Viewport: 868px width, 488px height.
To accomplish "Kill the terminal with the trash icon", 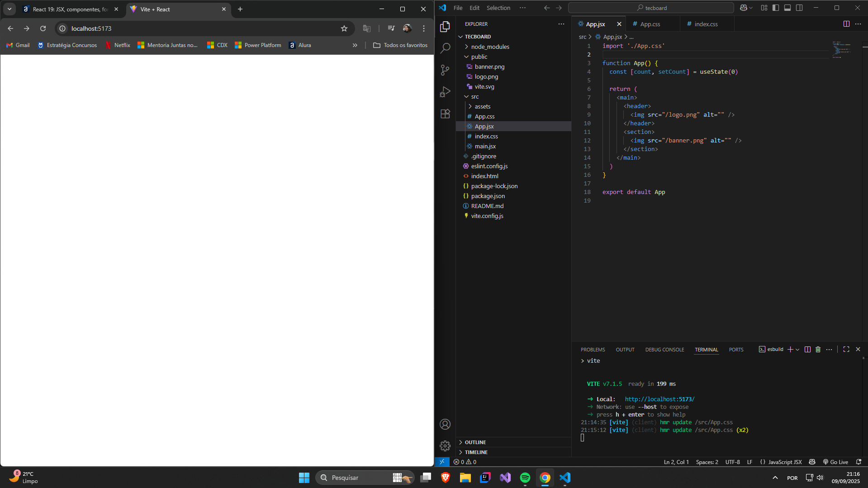I will tap(818, 349).
